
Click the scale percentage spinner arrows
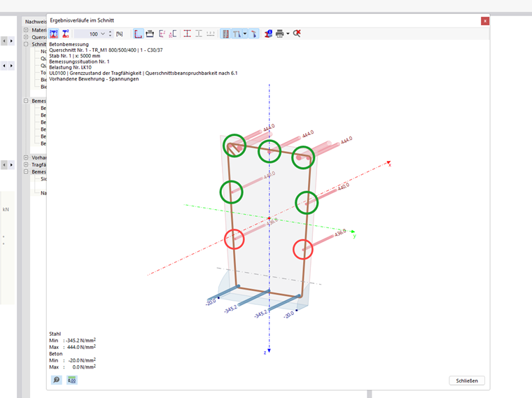click(x=111, y=34)
